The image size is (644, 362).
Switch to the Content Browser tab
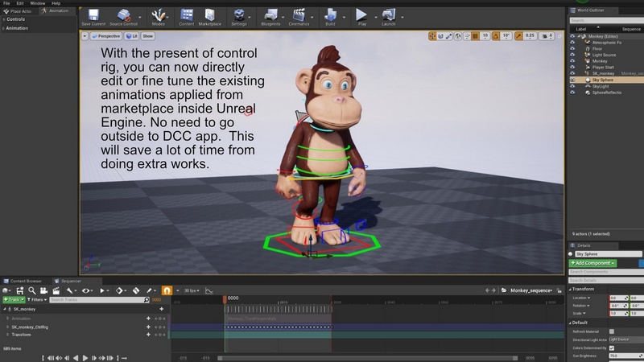(25, 281)
